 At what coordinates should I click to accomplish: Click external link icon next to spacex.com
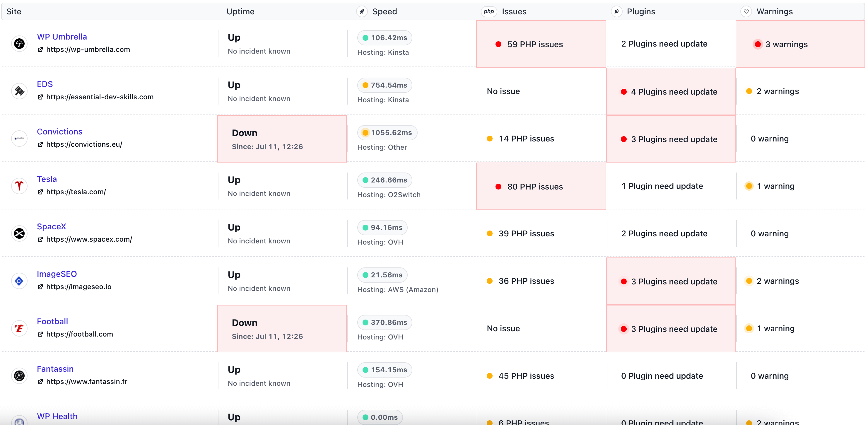tap(40, 239)
